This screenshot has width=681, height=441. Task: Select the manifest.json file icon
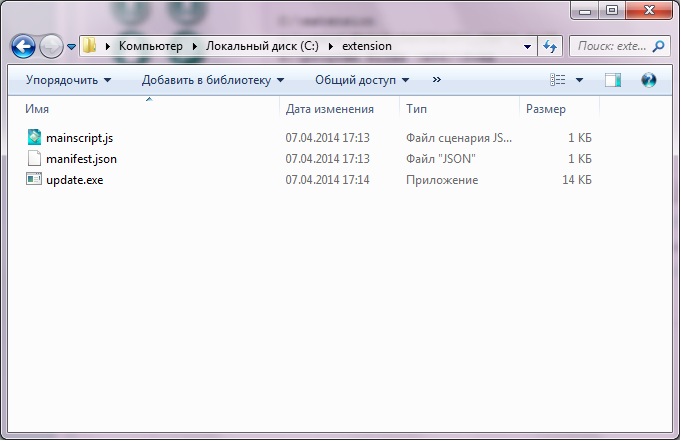coord(34,158)
